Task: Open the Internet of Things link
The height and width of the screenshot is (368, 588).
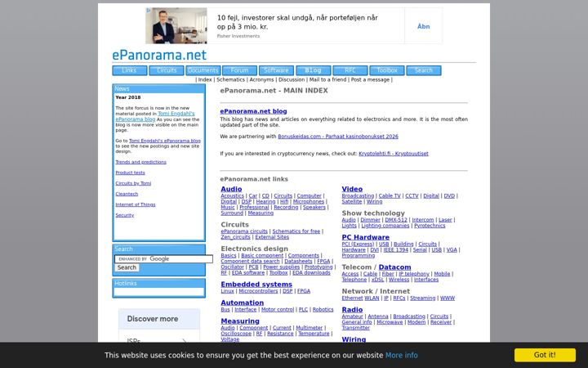Action: pos(136,204)
